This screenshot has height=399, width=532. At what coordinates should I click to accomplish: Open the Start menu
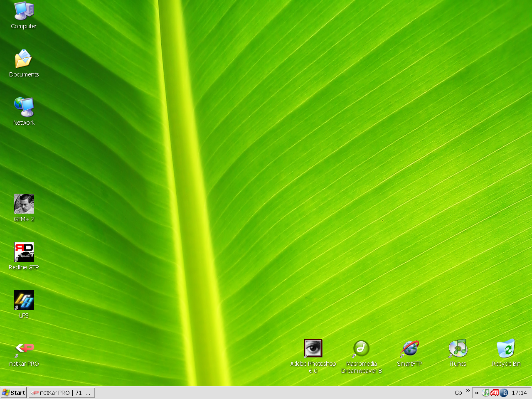pos(14,393)
